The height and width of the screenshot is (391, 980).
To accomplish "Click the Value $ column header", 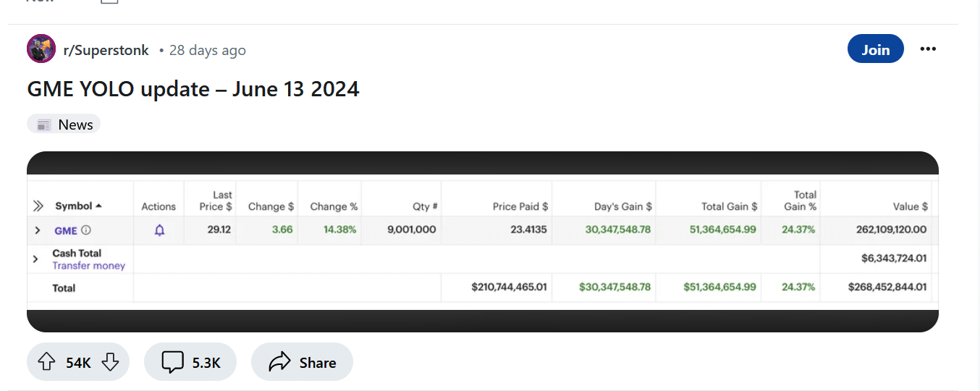I will coord(911,206).
